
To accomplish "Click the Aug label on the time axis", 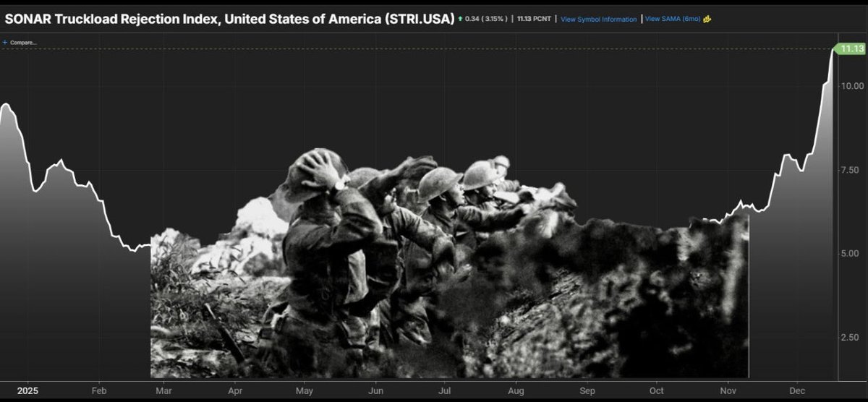I will pos(516,390).
